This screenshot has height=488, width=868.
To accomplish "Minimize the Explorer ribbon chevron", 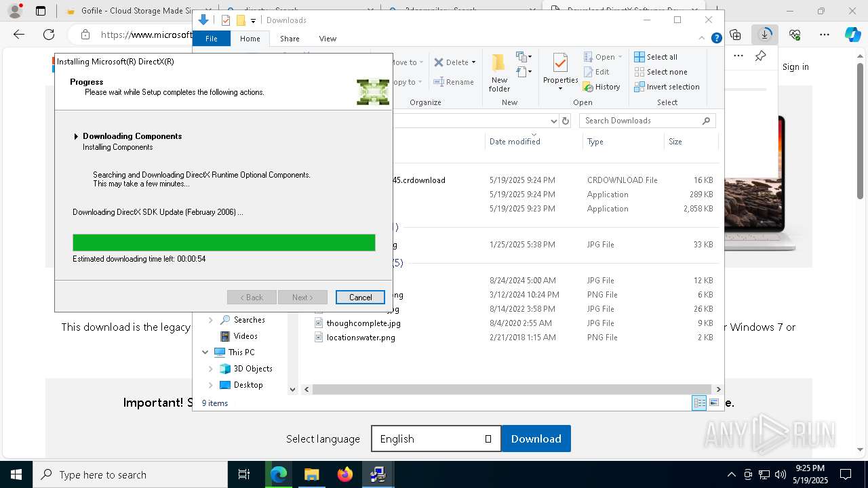I will (x=702, y=39).
